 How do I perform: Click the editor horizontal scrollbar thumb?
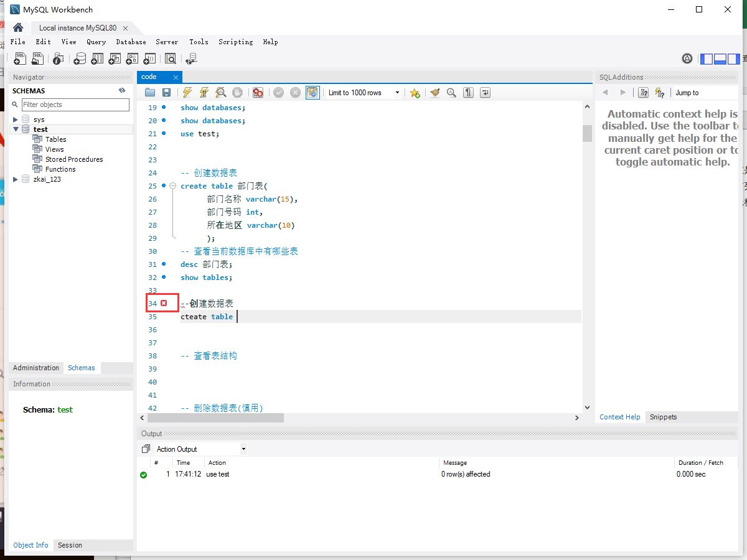pos(215,418)
